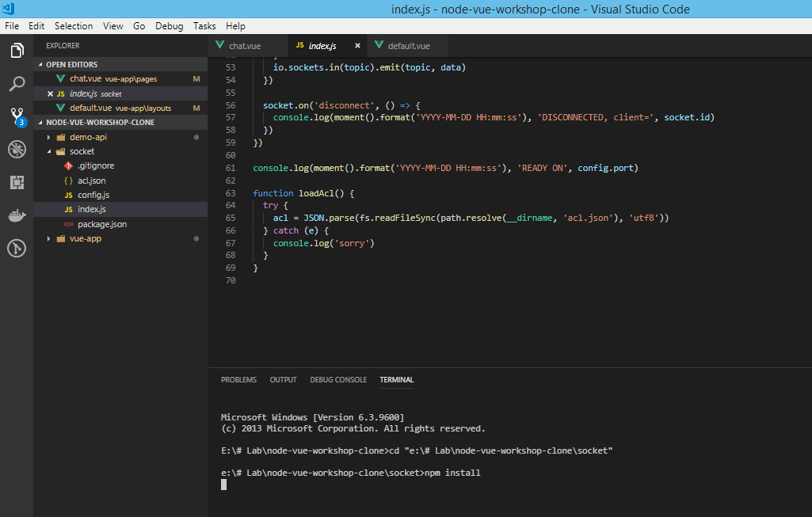Click the Docker whale extension icon
This screenshot has width=812, height=517.
pyautogui.click(x=17, y=215)
